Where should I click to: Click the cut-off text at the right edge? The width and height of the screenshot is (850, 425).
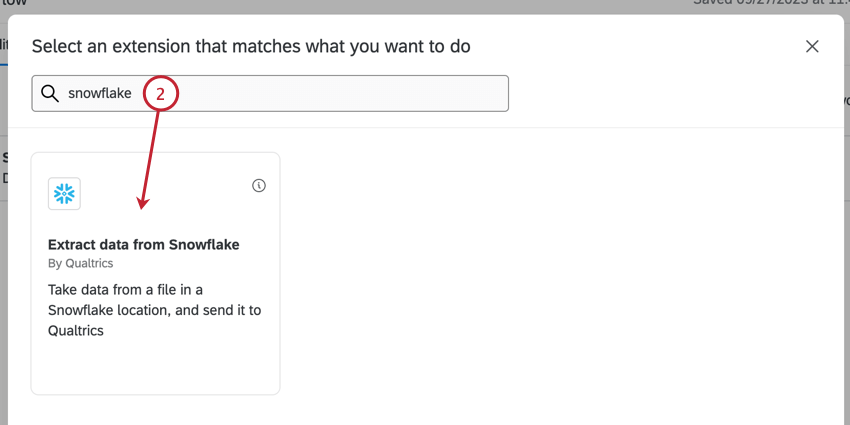[845, 101]
